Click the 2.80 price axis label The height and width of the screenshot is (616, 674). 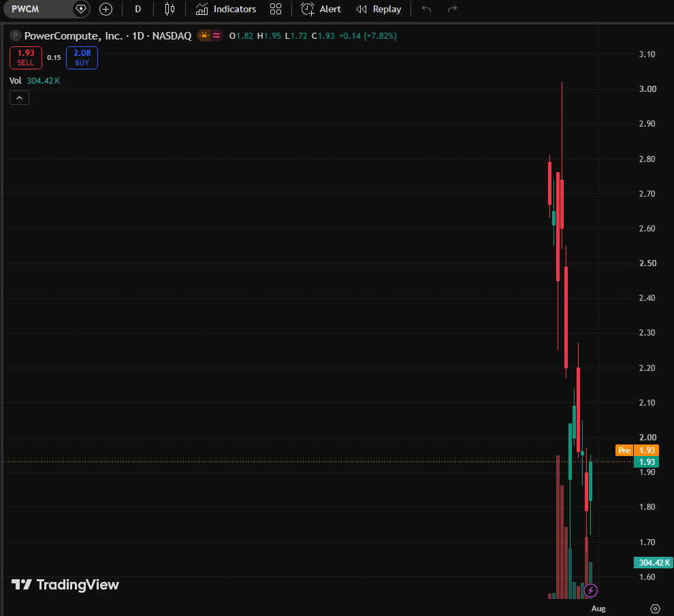pos(647,159)
